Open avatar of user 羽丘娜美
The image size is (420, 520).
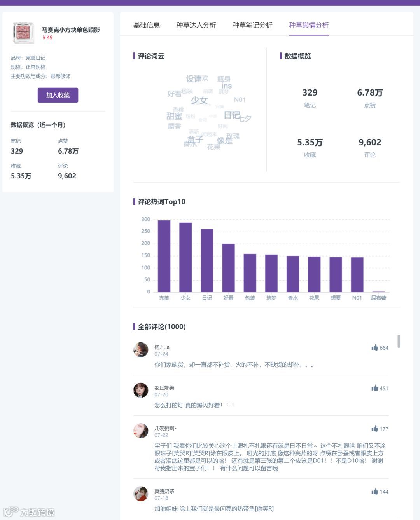[x=141, y=390]
